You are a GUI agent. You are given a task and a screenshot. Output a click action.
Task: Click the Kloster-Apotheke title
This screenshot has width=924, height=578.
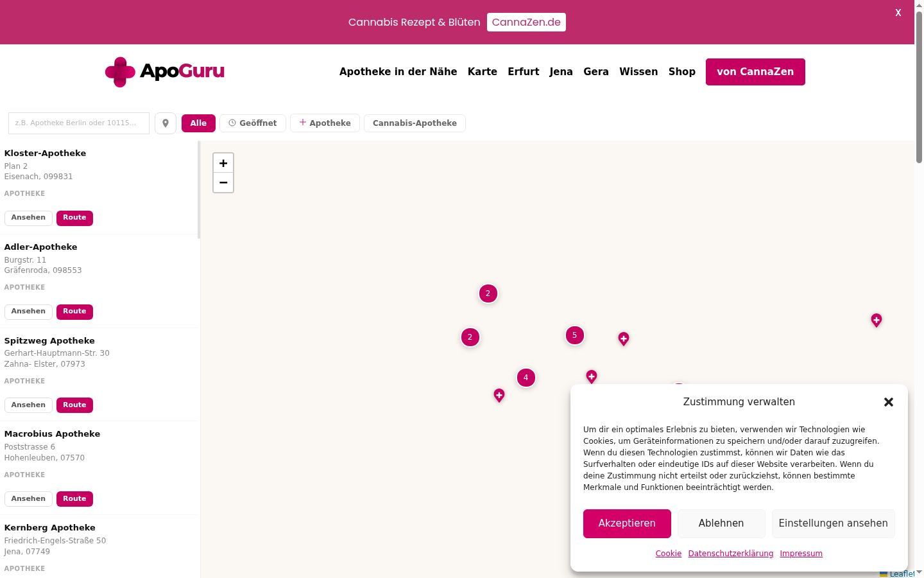click(x=45, y=153)
